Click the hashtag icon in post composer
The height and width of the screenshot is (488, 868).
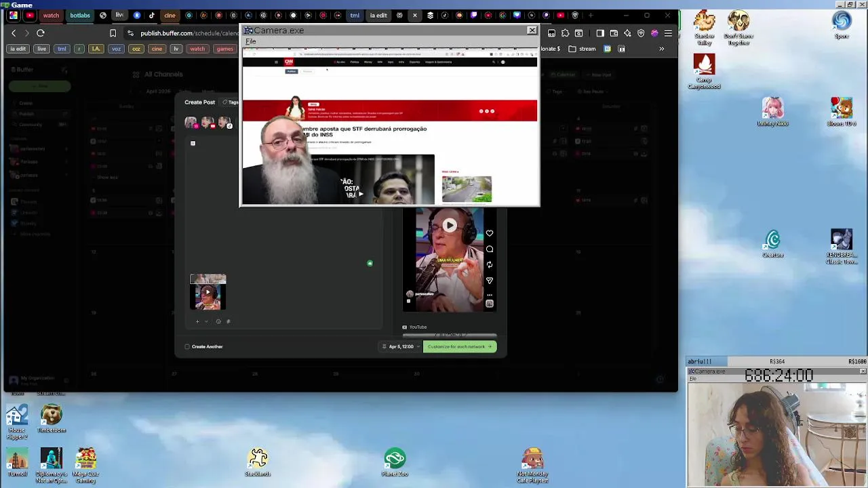pos(228,321)
